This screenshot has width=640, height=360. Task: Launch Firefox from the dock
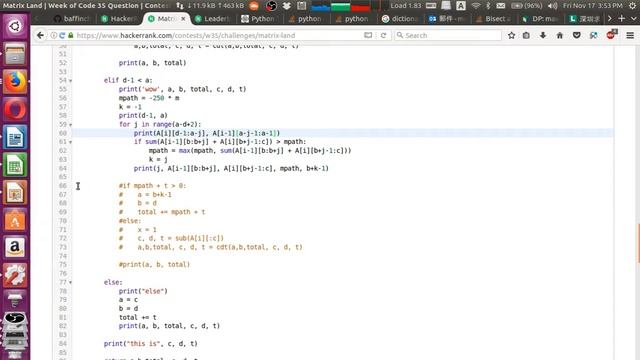click(15, 82)
